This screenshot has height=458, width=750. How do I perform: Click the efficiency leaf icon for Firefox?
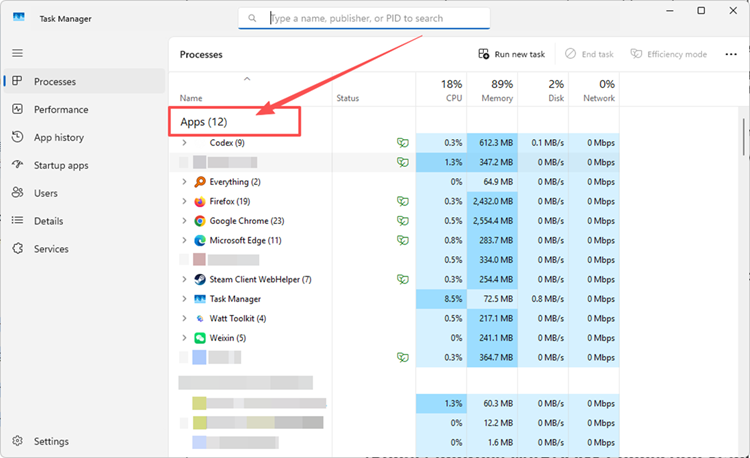[403, 201]
